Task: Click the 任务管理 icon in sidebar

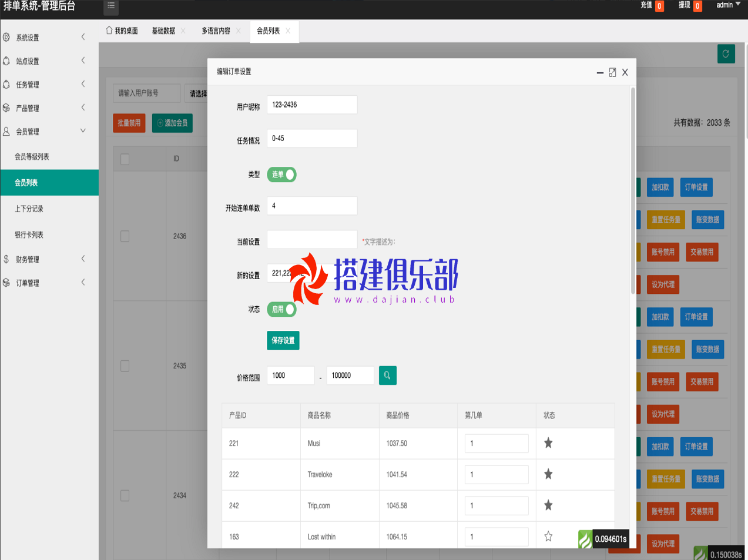Action: (x=6, y=84)
